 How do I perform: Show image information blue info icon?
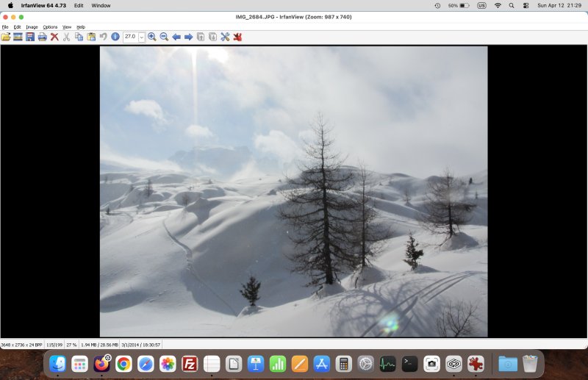115,37
